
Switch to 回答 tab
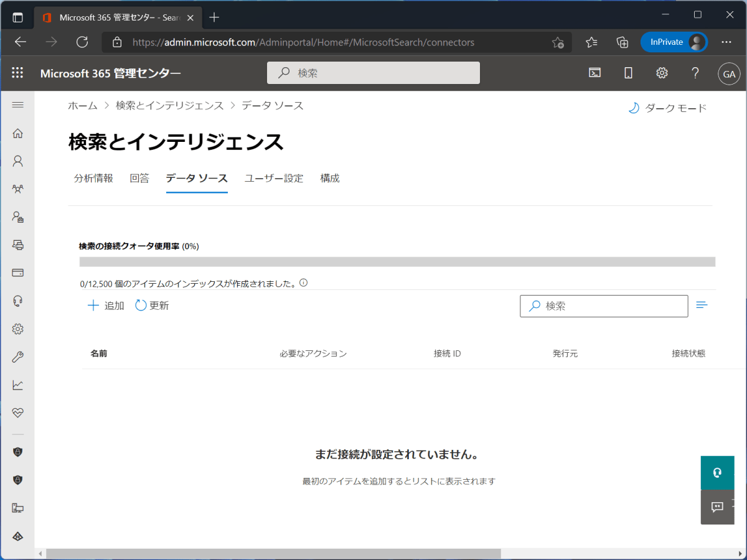139,179
